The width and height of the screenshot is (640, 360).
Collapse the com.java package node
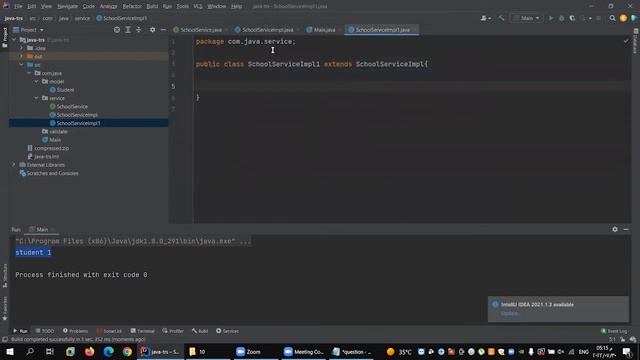pyautogui.click(x=29, y=73)
